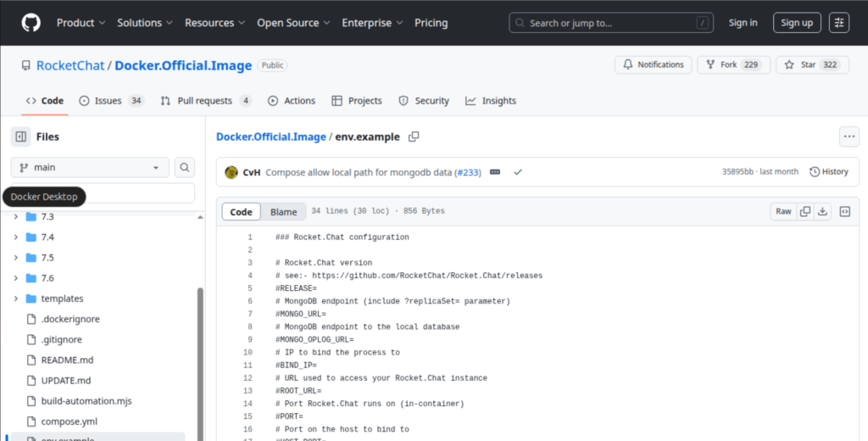Image resolution: width=868 pixels, height=441 pixels.
Task: Open compose.yml file
Action: click(70, 421)
